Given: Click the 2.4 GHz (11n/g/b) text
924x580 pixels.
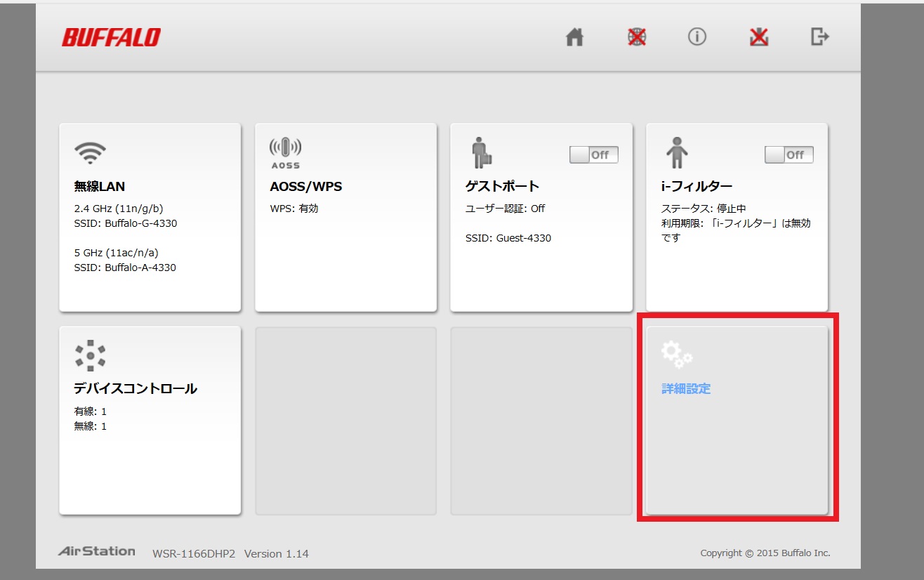Looking at the screenshot, I should 119,209.
